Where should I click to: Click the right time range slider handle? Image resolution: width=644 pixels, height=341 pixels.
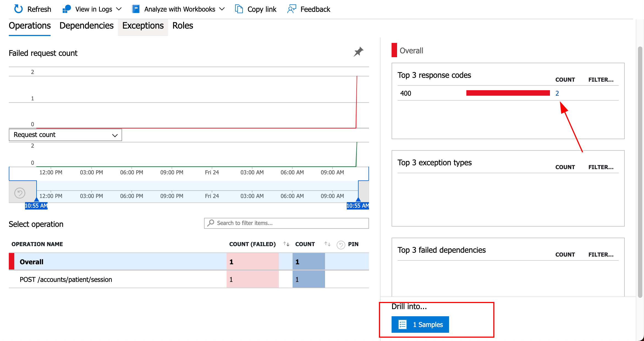(358, 200)
